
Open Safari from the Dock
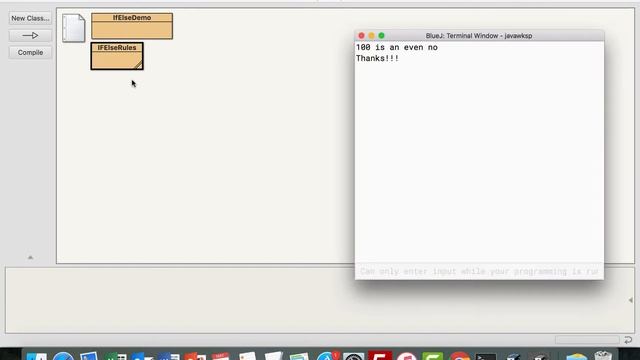63,356
